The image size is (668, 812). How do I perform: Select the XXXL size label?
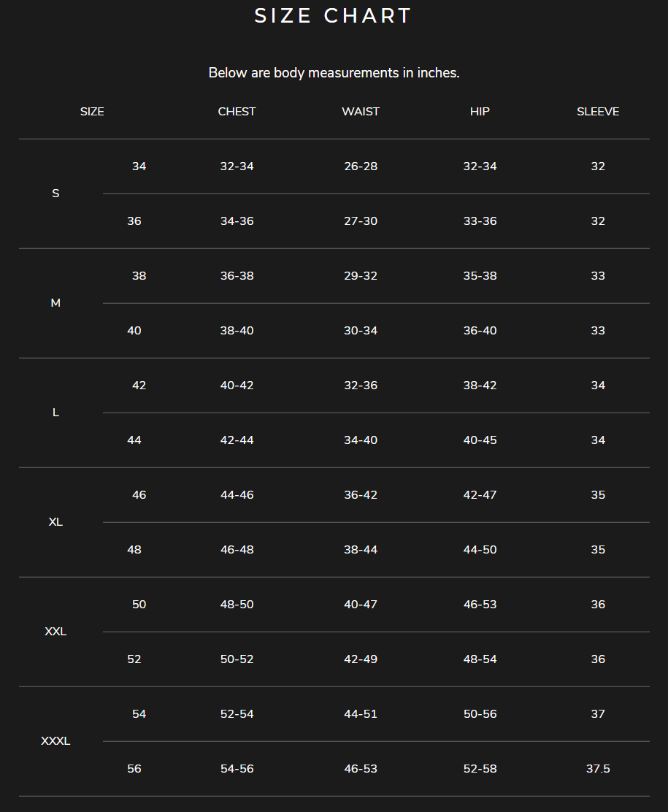coord(55,741)
